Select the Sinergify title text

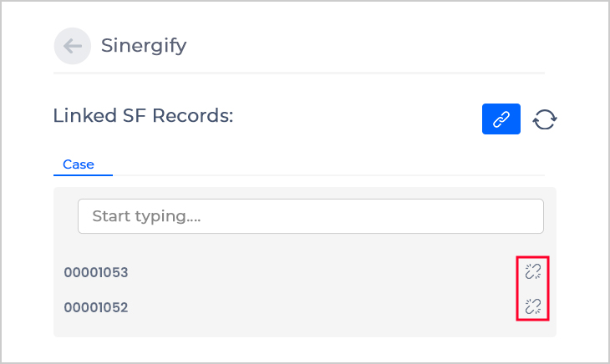click(144, 46)
